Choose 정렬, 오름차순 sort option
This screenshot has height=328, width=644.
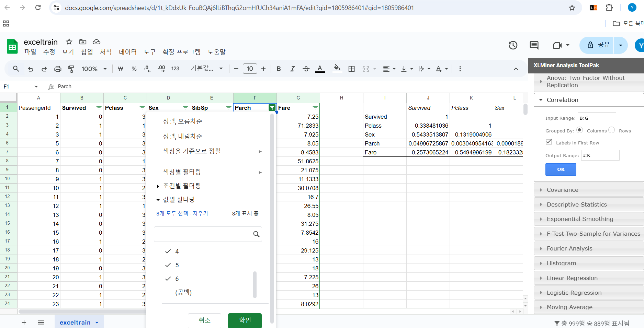(x=182, y=121)
